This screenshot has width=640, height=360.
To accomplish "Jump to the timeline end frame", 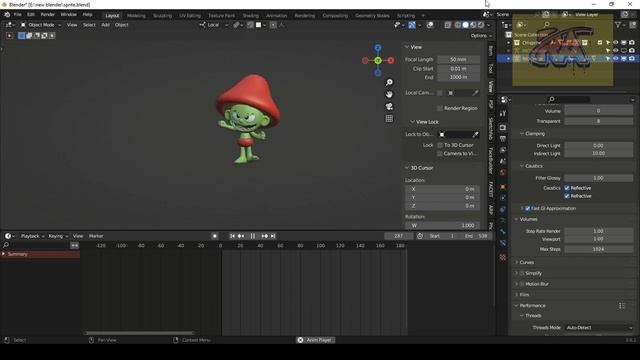I will (x=273, y=236).
